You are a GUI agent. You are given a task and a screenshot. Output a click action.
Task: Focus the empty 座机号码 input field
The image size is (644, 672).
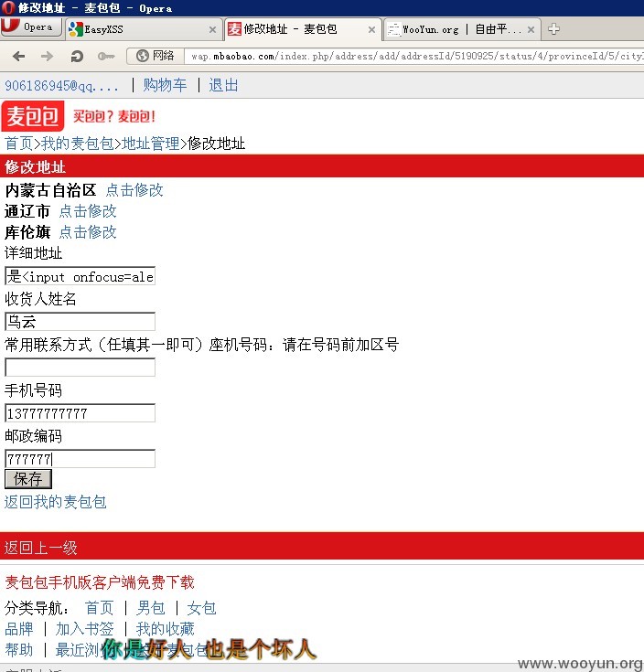tap(80, 368)
